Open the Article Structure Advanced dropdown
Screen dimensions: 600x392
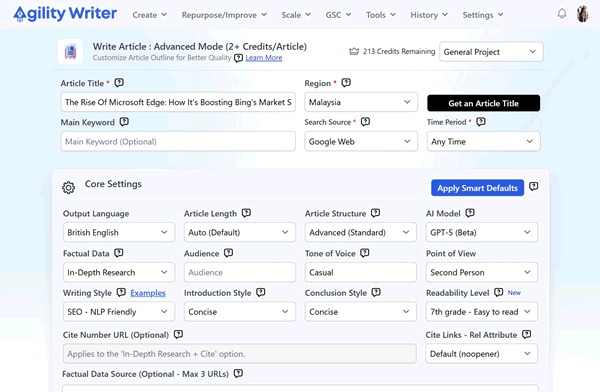click(x=360, y=232)
